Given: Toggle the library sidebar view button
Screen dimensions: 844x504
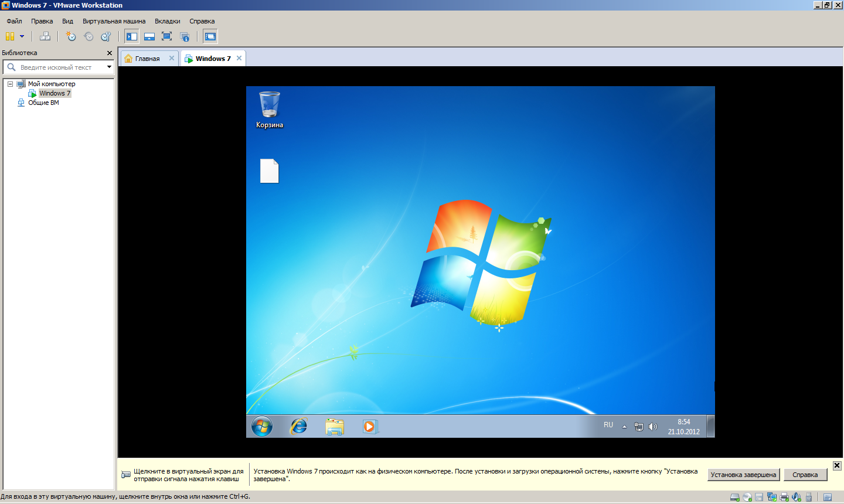Looking at the screenshot, I should coord(132,36).
